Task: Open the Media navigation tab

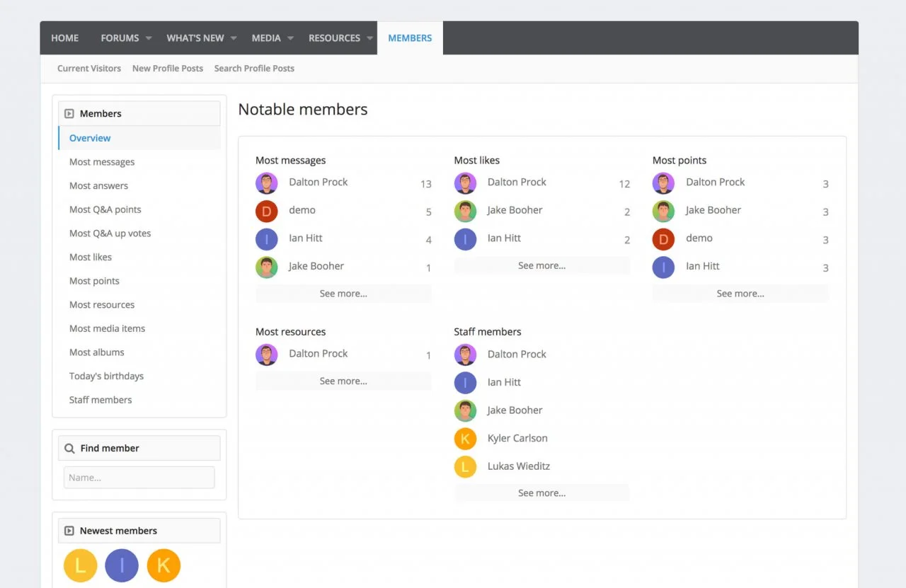Action: click(x=266, y=38)
